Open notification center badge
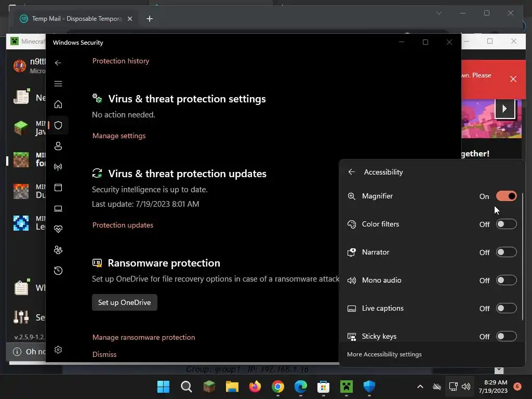Image resolution: width=532 pixels, height=399 pixels. pyautogui.click(x=517, y=387)
